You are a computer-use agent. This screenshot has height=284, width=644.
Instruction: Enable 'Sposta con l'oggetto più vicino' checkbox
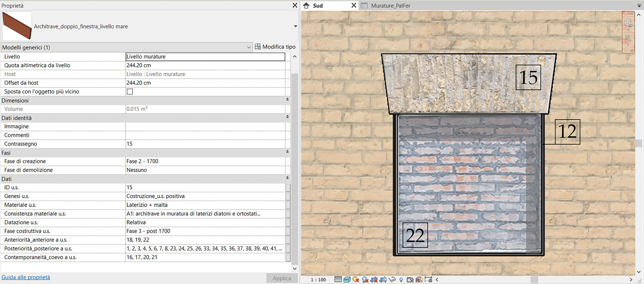pos(130,92)
